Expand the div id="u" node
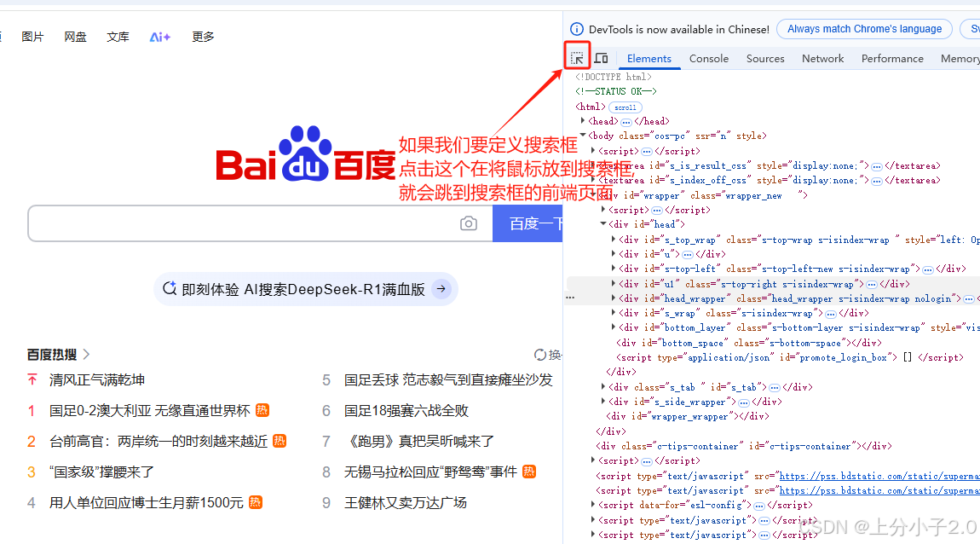The width and height of the screenshot is (980, 544). click(613, 254)
